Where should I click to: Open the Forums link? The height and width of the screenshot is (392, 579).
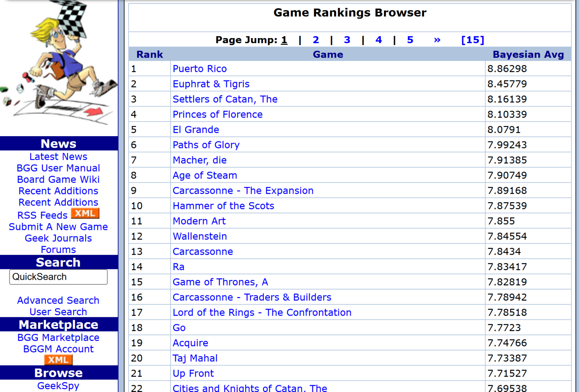[x=58, y=250]
